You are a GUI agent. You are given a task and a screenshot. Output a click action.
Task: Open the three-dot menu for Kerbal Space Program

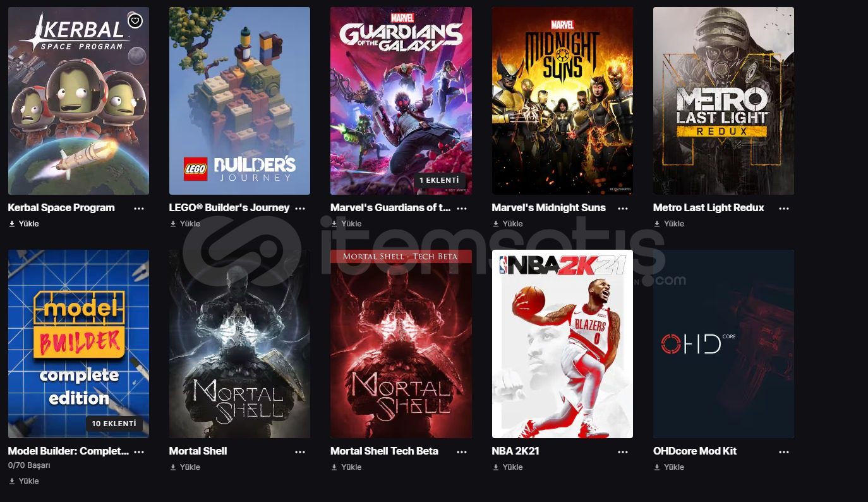point(139,208)
